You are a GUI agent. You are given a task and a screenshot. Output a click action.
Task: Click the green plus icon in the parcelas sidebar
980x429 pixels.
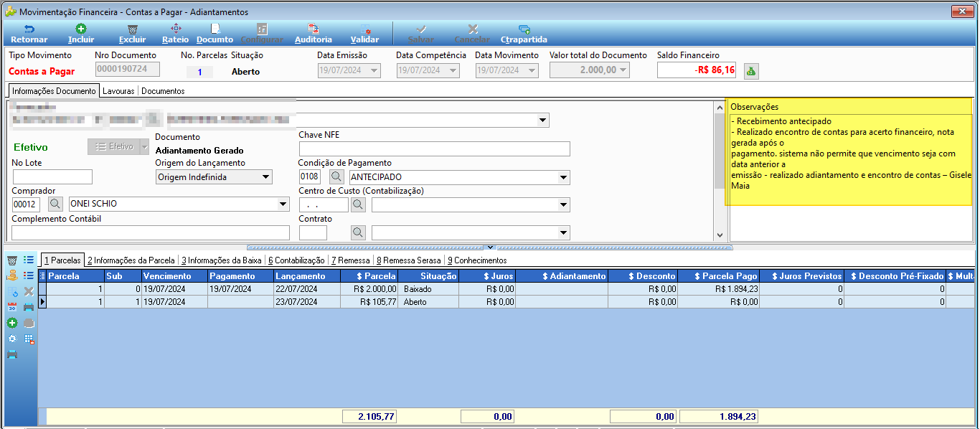(12, 323)
